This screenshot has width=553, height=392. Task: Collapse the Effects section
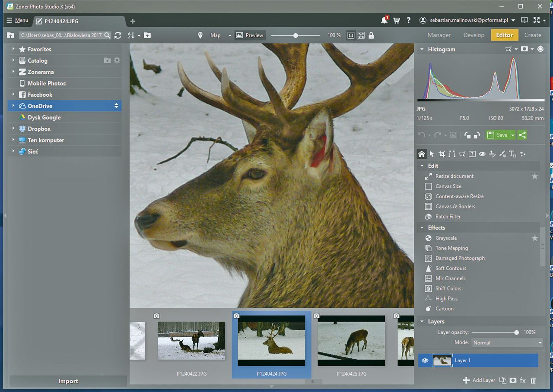tap(422, 228)
